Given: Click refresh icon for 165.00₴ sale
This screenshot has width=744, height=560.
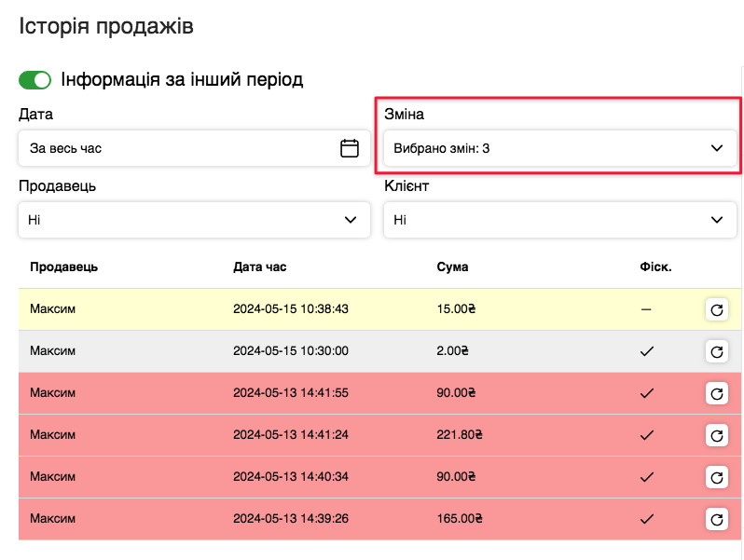Looking at the screenshot, I should point(716,519).
